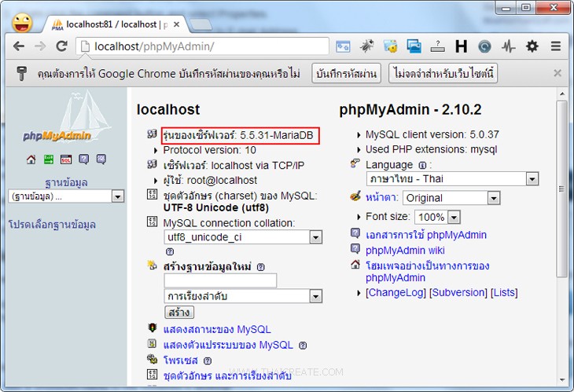The height and width of the screenshot is (392, 574).
Task: Click in the new database name field
Action: click(220, 280)
